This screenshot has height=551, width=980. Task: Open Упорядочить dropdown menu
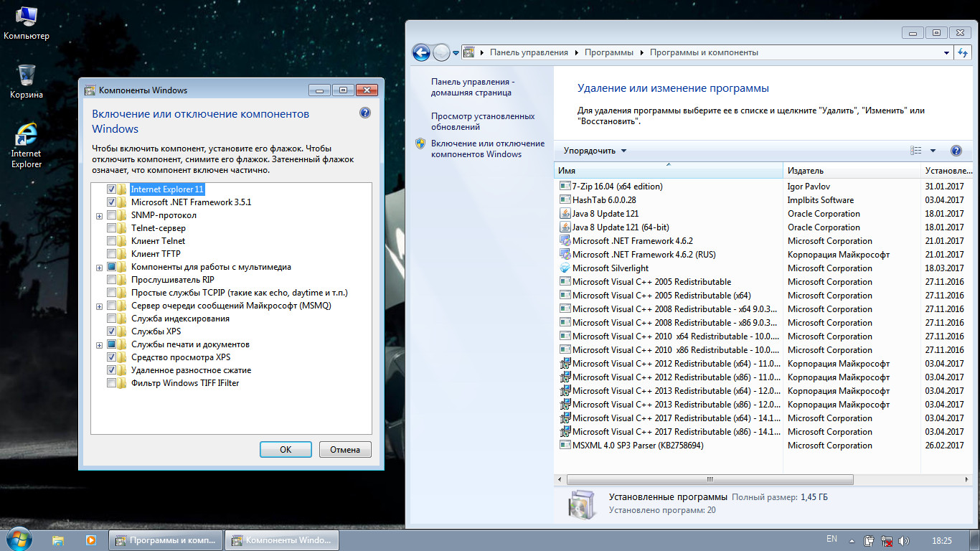pyautogui.click(x=595, y=151)
